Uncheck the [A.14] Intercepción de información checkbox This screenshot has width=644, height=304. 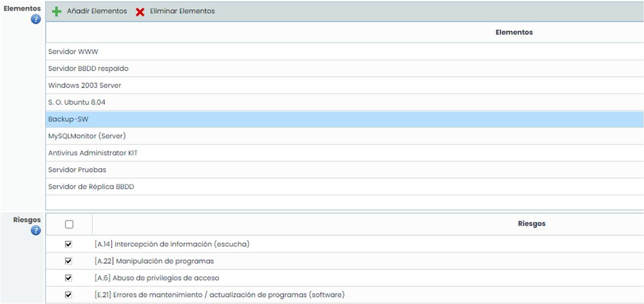pyautogui.click(x=69, y=244)
